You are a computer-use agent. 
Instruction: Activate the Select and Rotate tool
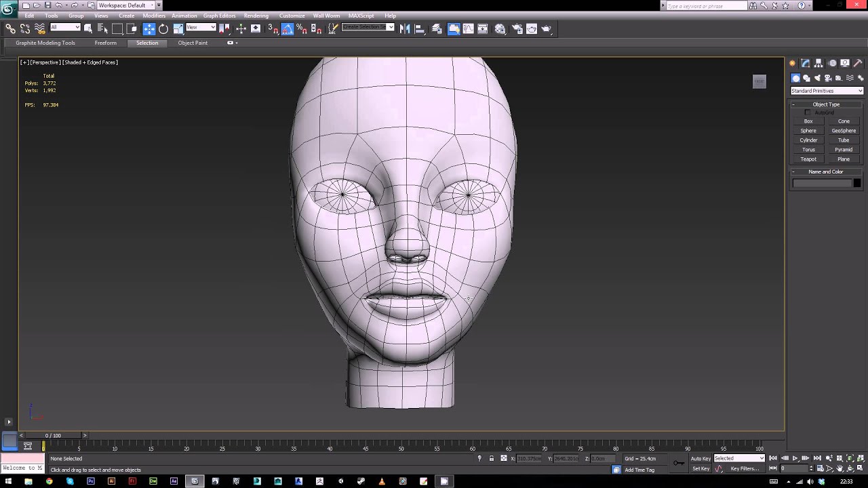(163, 28)
